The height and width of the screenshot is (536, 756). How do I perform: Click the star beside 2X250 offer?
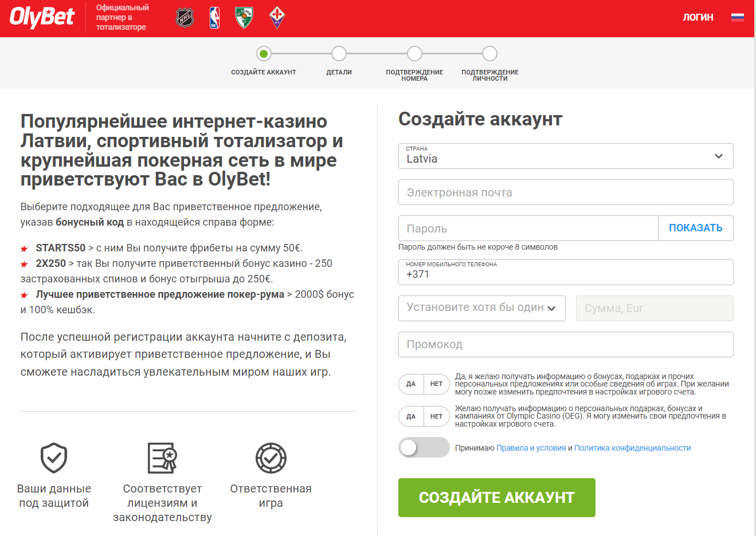24,264
